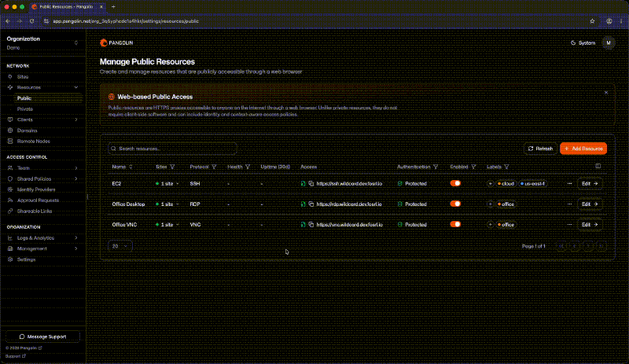This screenshot has width=629, height=364.
Task: Add a label to the EC2 row
Action: pyautogui.click(x=490, y=184)
